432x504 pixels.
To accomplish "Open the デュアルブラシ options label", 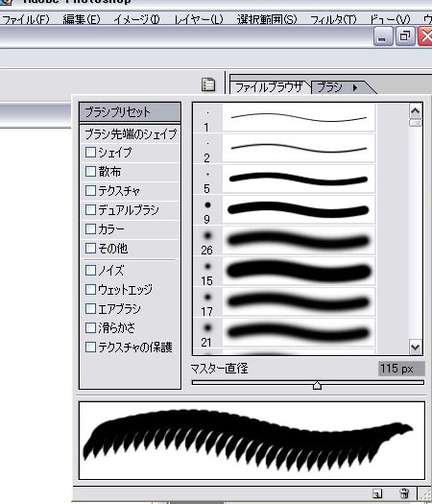I will [x=129, y=210].
